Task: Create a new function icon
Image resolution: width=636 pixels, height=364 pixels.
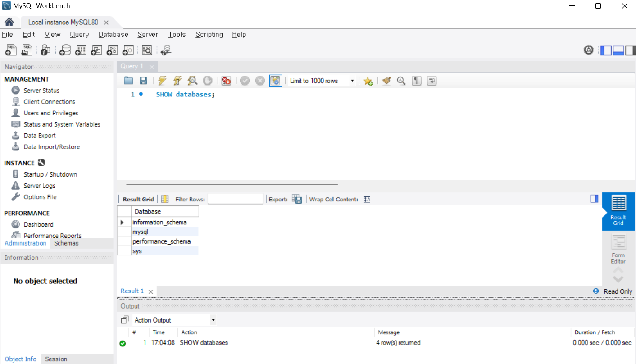Action: click(128, 50)
